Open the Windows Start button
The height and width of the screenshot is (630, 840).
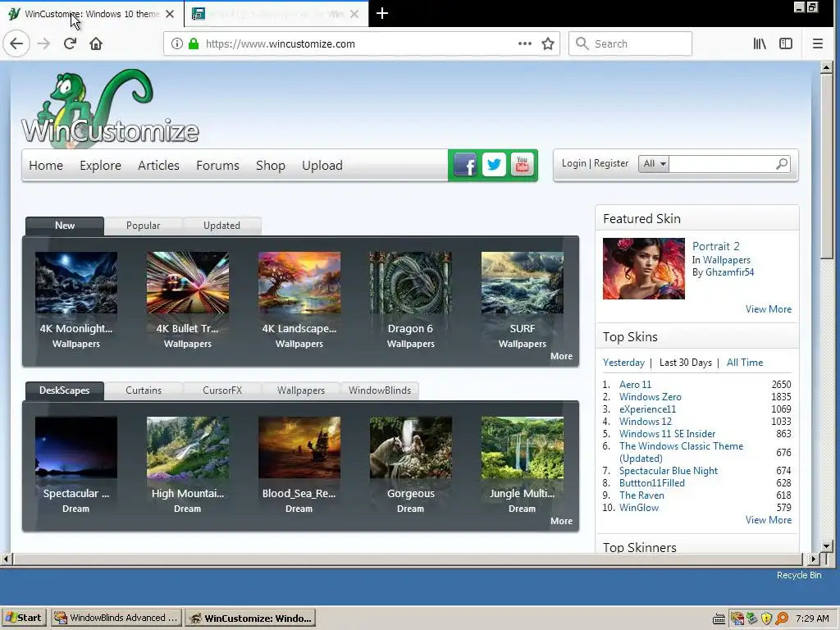click(x=24, y=618)
